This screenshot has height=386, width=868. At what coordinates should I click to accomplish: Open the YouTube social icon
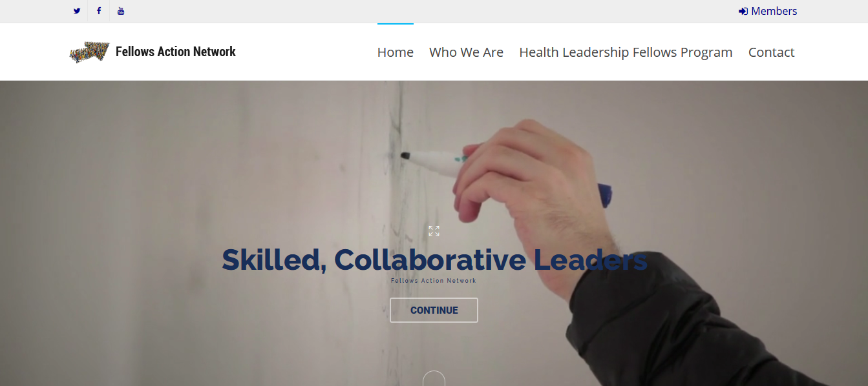tap(121, 11)
